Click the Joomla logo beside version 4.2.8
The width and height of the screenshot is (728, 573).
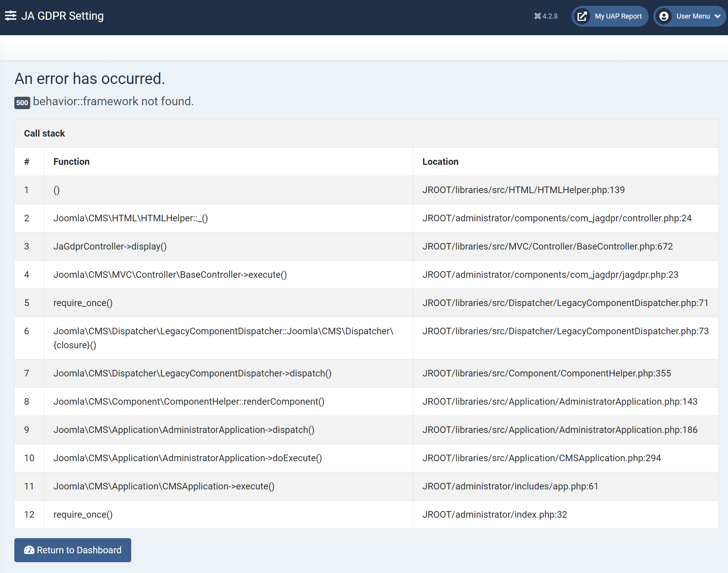click(537, 16)
